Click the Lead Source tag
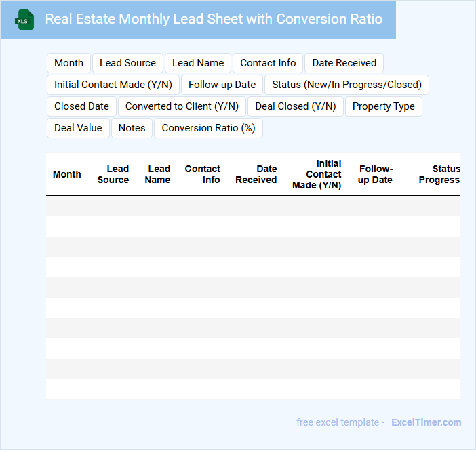 point(127,63)
